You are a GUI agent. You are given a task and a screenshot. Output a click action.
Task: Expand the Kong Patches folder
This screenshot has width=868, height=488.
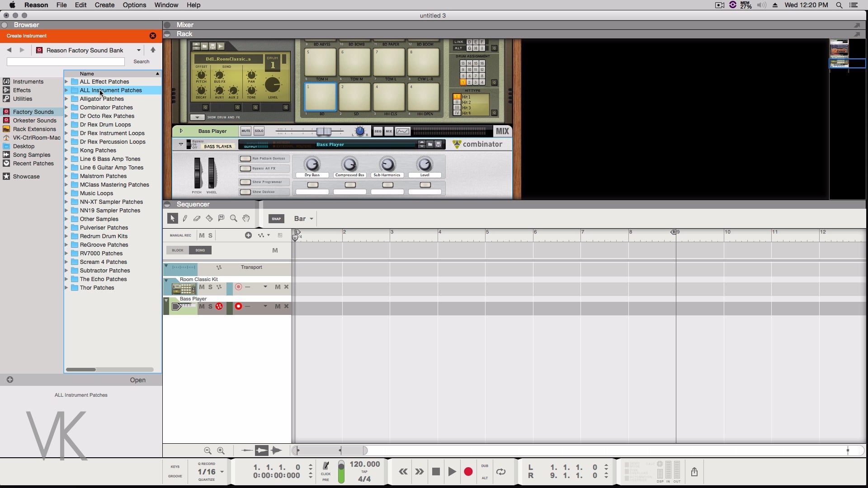[66, 150]
